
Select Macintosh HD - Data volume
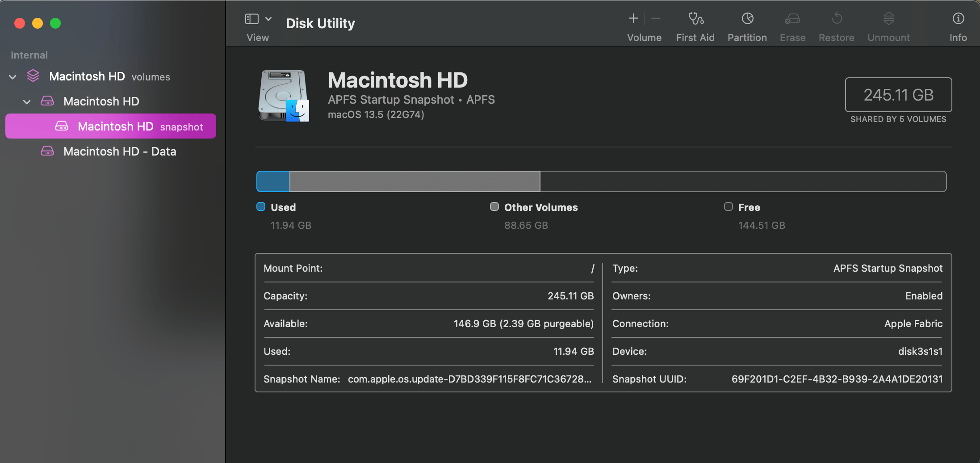pyautogui.click(x=119, y=152)
